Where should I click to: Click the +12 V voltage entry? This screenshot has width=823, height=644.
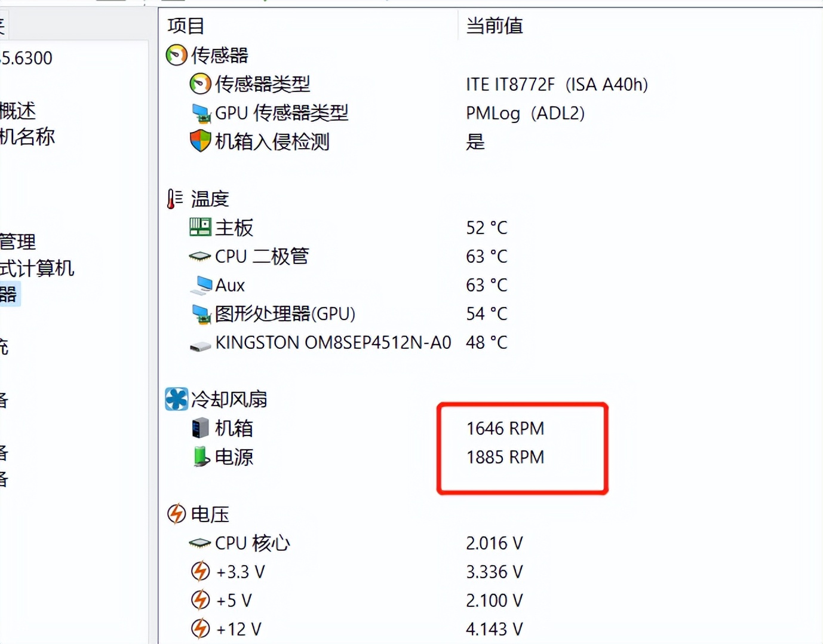[239, 628]
